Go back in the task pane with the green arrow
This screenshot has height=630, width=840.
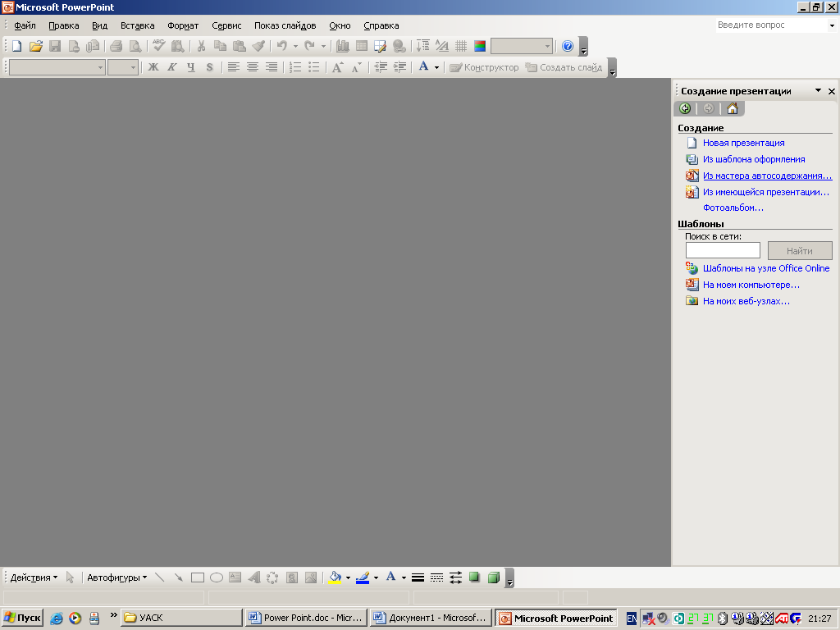(x=685, y=109)
